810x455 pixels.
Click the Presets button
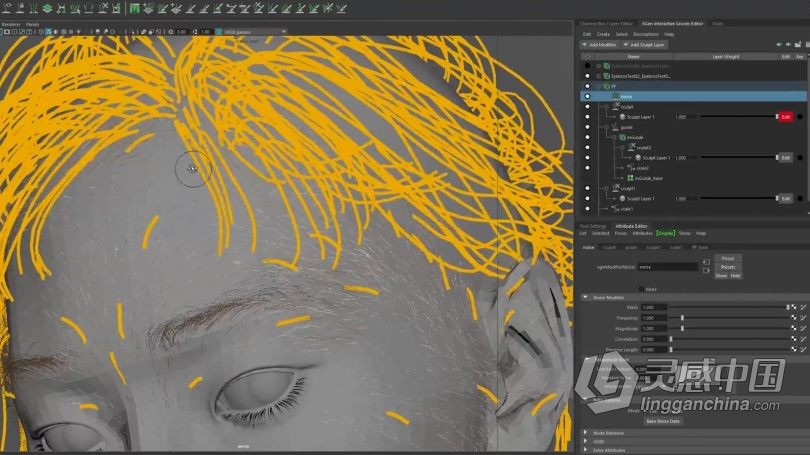[728, 267]
